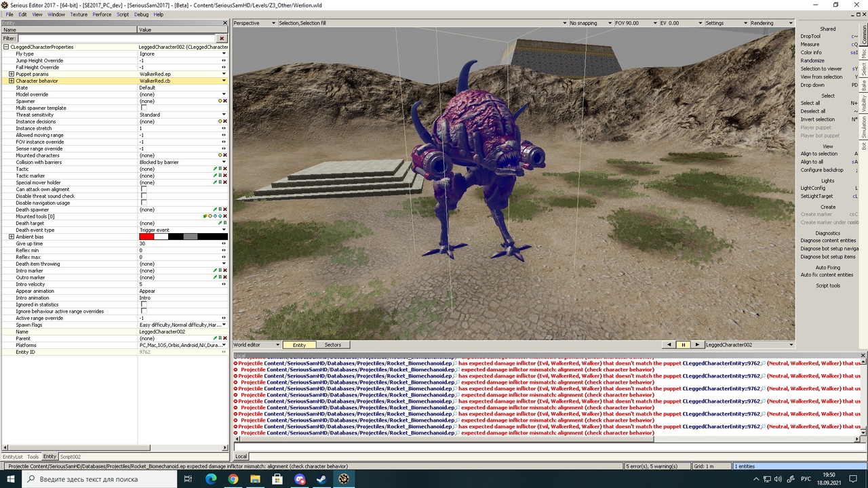The height and width of the screenshot is (488, 868).
Task: Open Discord from the taskbar
Action: (x=300, y=479)
